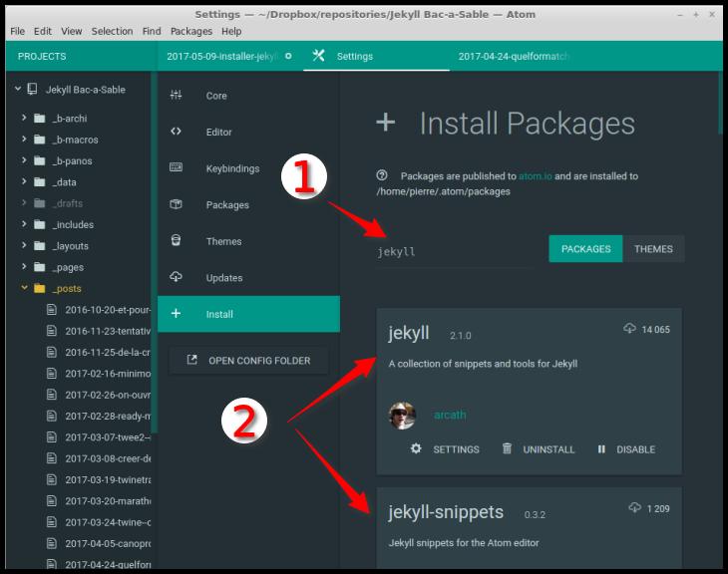Image resolution: width=728 pixels, height=574 pixels.
Task: Open the Find menu
Action: click(x=152, y=31)
